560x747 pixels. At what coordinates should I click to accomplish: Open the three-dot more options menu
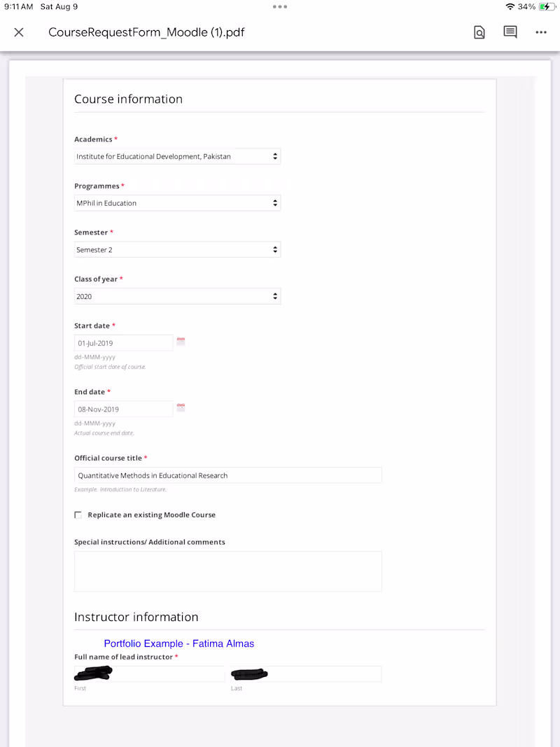pyautogui.click(x=541, y=32)
